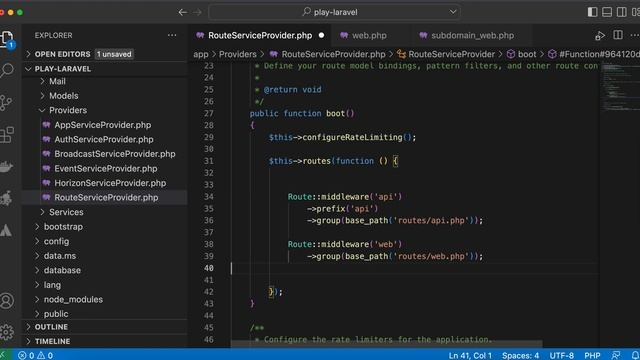Toggle the secondary sidebar layout icon
Viewport: 640px width, 360px height.
click(622, 12)
